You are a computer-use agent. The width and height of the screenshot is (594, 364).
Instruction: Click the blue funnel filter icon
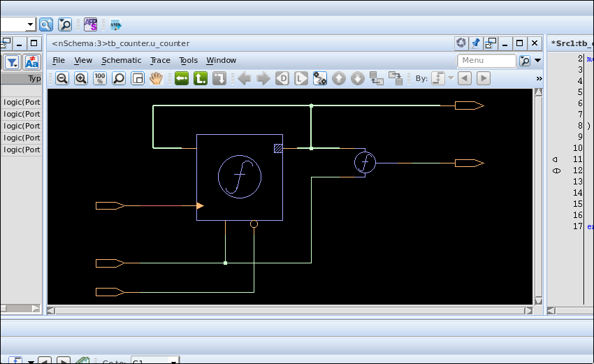pyautogui.click(x=12, y=62)
